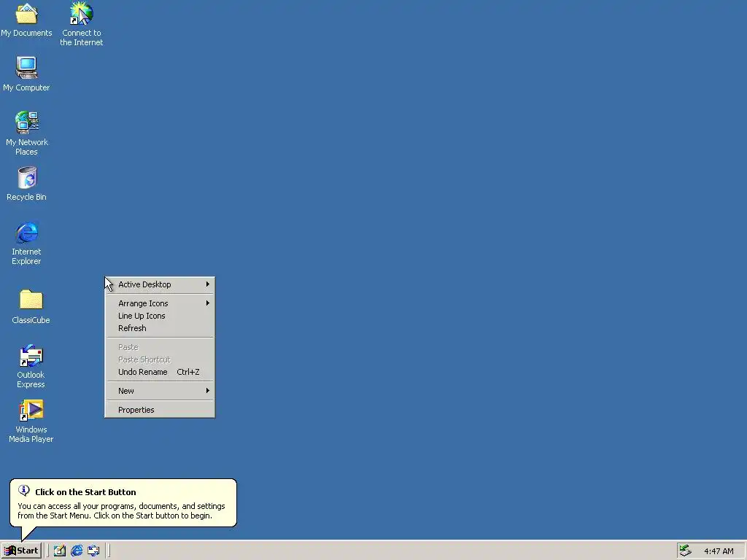Screen dimensions: 747x560
Task: Click the 'Windows Media Player' label text
Action: [31, 435]
